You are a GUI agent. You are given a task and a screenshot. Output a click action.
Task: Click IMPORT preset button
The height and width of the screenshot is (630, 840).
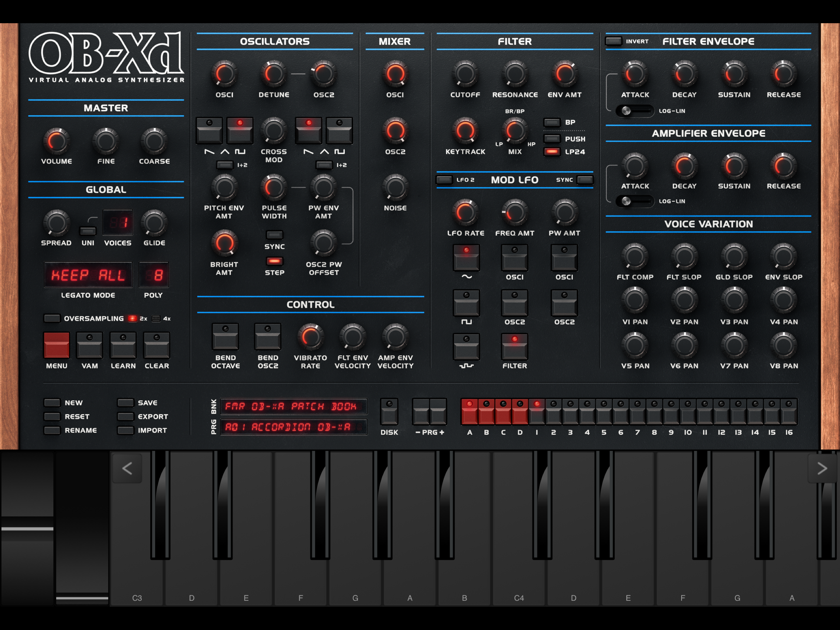[125, 430]
